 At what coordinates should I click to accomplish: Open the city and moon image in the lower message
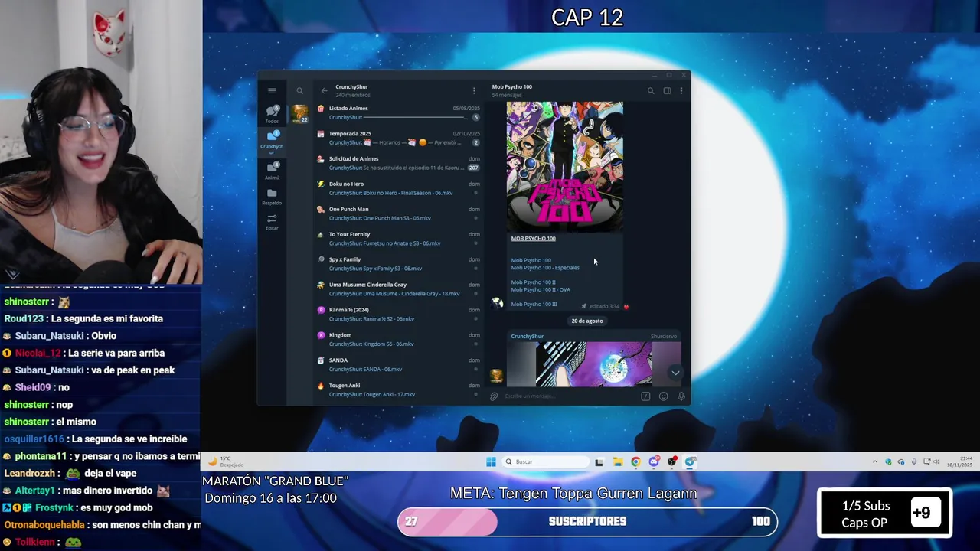[594, 364]
